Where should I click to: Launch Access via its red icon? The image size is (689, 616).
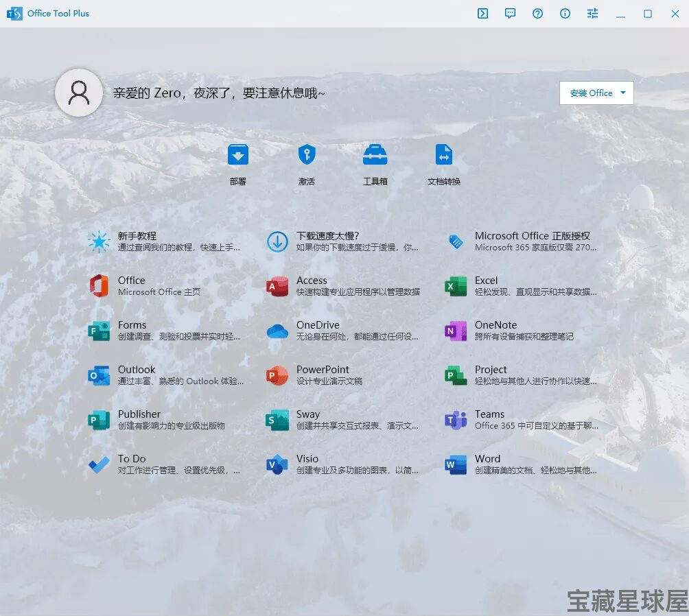[x=278, y=286]
